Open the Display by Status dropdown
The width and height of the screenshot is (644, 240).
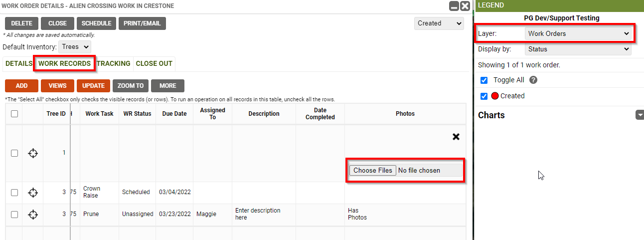(578, 49)
